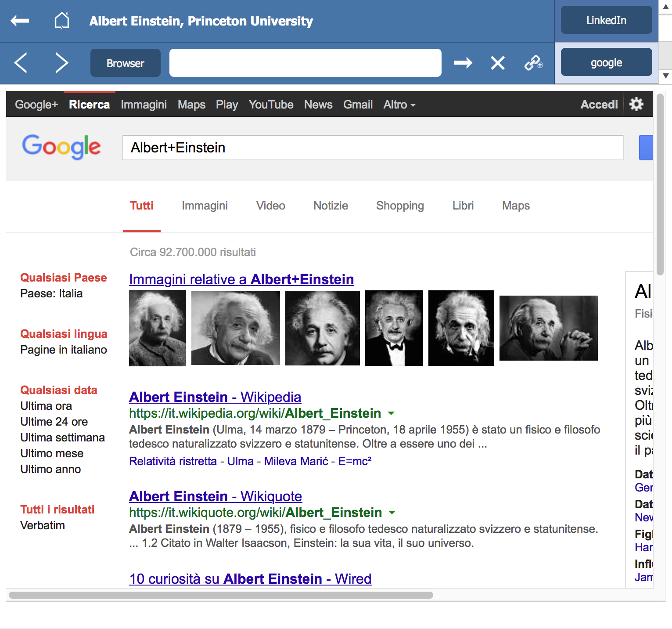Select the Verbatim results option
Screen dimensions: 672x629
pos(43,525)
